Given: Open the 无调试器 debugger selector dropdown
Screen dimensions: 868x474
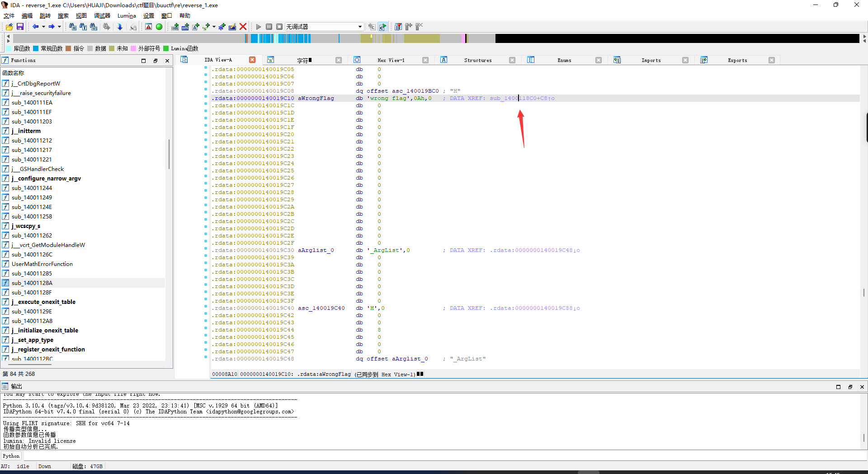Looking at the screenshot, I should coord(360,27).
